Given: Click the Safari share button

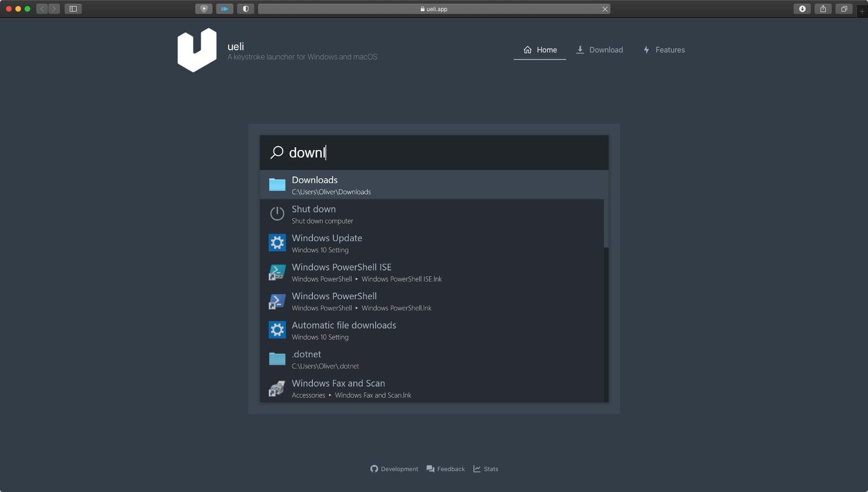Looking at the screenshot, I should (823, 9).
